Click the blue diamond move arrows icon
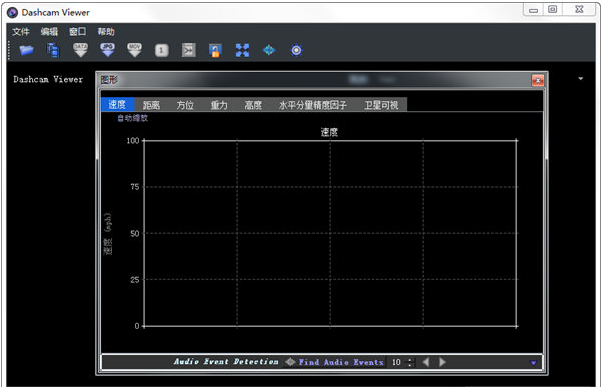Image resolution: width=601 pixels, height=387 pixels. click(269, 50)
